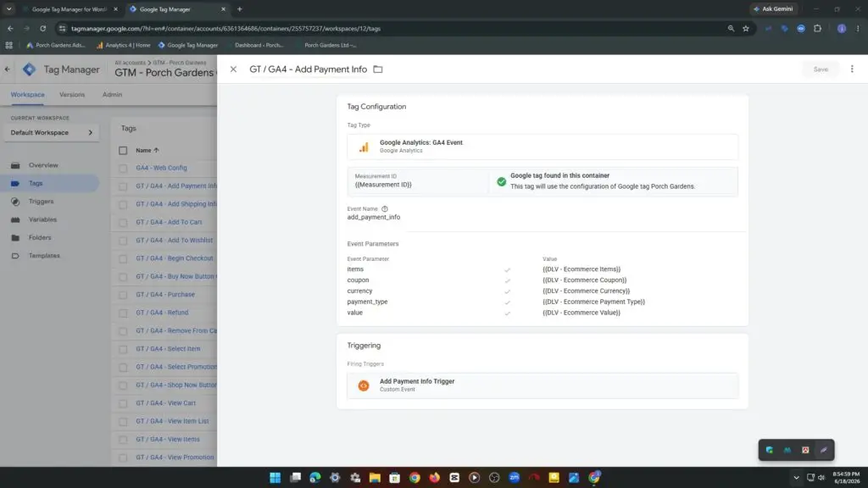Switch to the Workspace tab

tap(28, 95)
